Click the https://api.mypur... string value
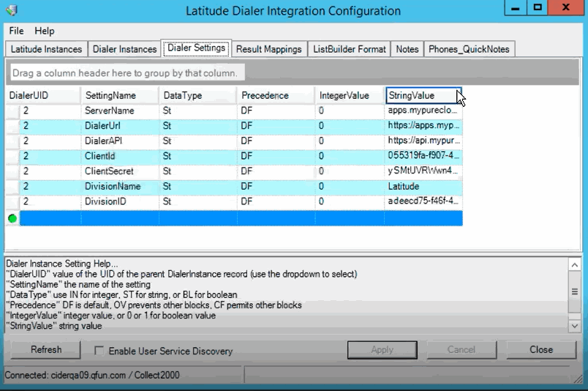 [x=423, y=141]
